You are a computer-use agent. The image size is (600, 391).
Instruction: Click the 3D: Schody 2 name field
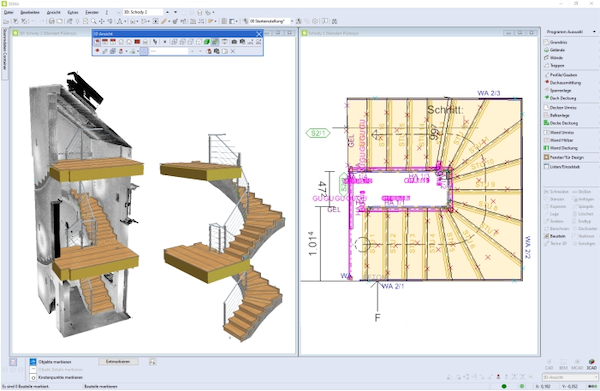[x=142, y=12]
